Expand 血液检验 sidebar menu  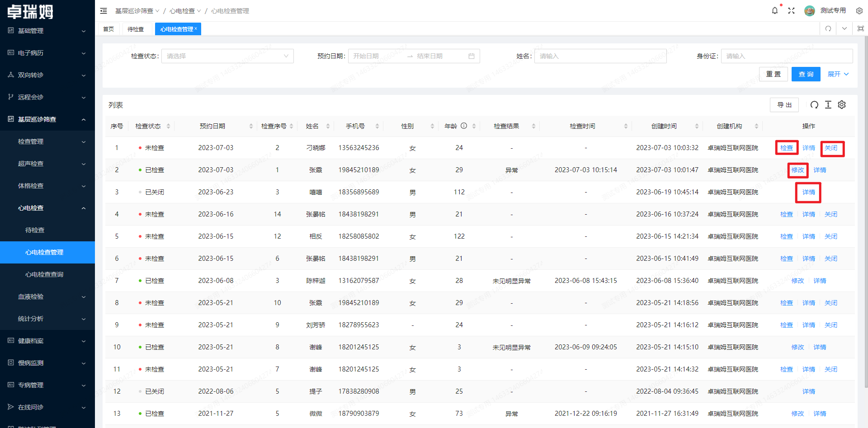(x=47, y=296)
